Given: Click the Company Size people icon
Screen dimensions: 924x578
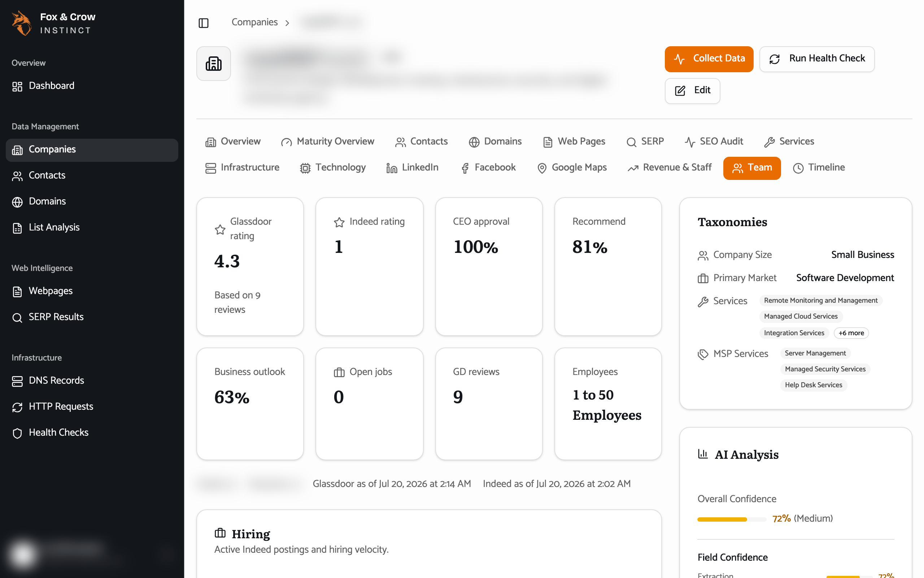Looking at the screenshot, I should coord(703,255).
